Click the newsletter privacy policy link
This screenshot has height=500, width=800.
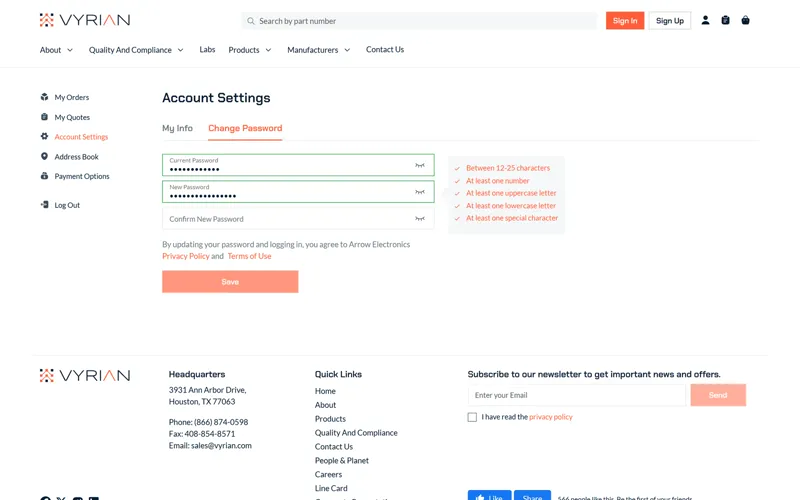coord(551,417)
